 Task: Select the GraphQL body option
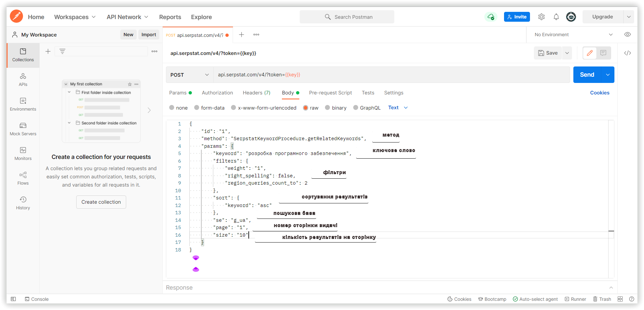tap(367, 108)
